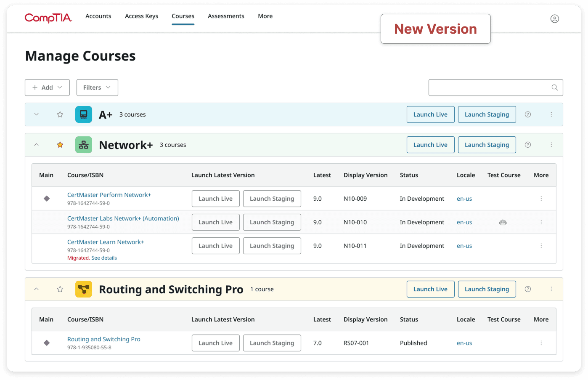Image resolution: width=588 pixels, height=380 pixels.
Task: Click en-us locale for CertMaster Labs Network+
Action: [464, 222]
